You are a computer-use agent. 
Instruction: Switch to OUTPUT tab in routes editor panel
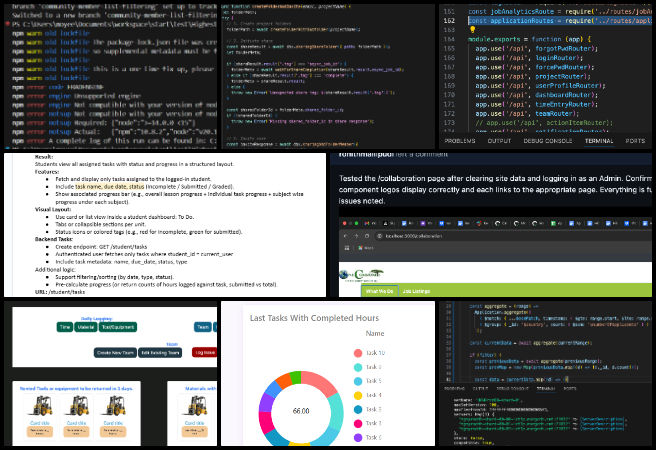coord(499,141)
